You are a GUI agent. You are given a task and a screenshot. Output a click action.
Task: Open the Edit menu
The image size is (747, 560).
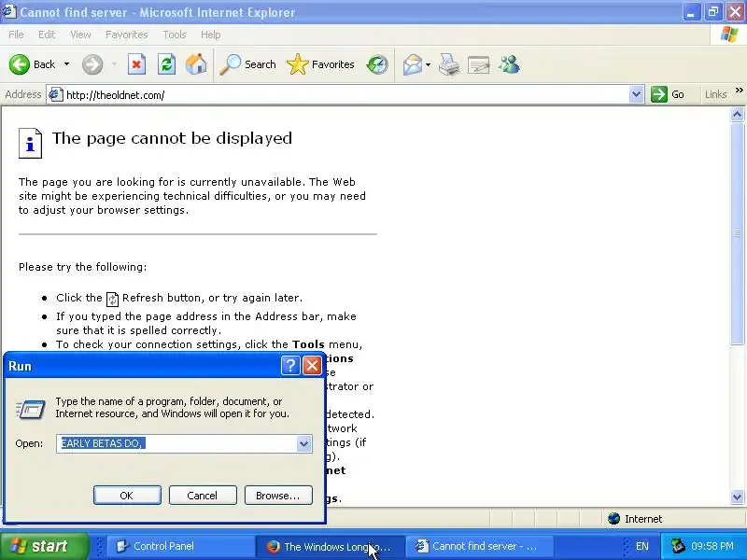point(46,35)
